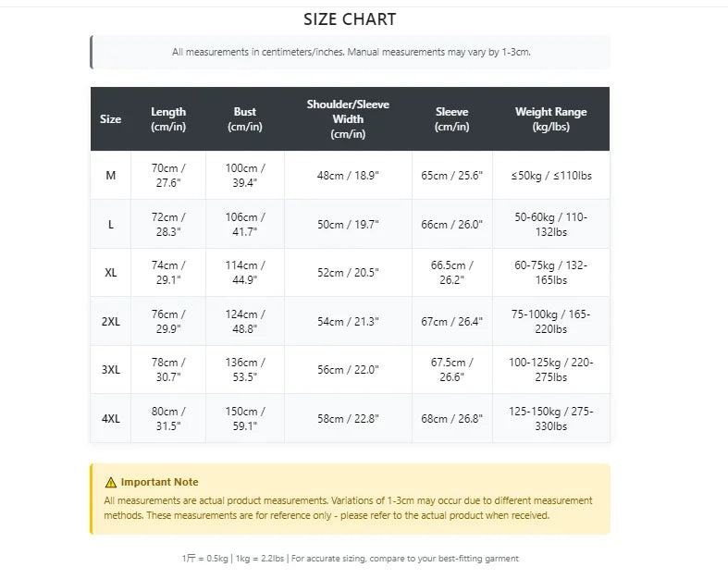Click the 78cm / 30.7" length cell
This screenshot has width=728, height=579.
click(x=168, y=370)
